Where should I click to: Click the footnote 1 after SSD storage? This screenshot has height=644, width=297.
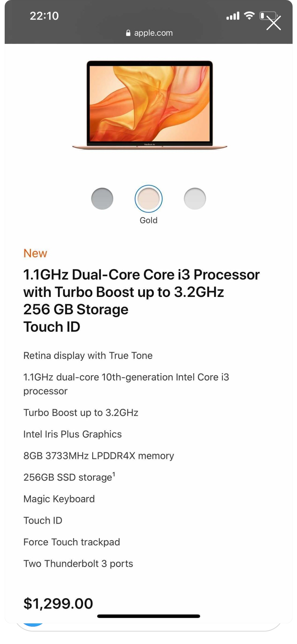point(114,473)
